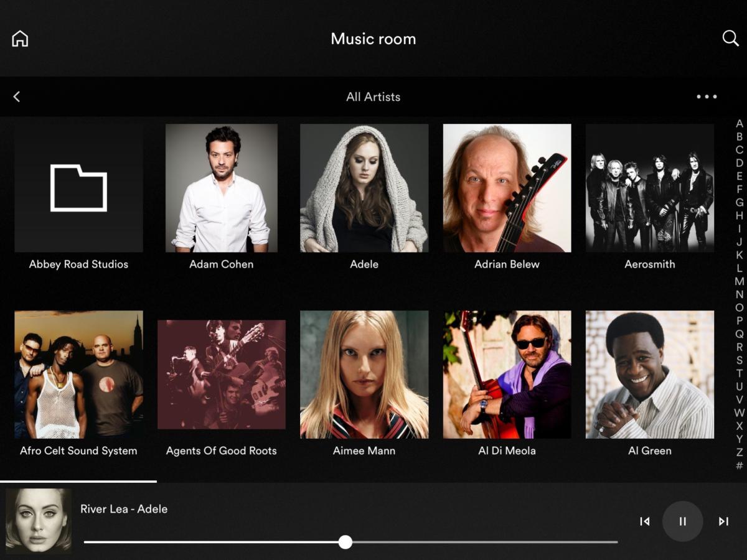Skip to the next track
Viewport: 747px width, 560px height.
click(723, 521)
